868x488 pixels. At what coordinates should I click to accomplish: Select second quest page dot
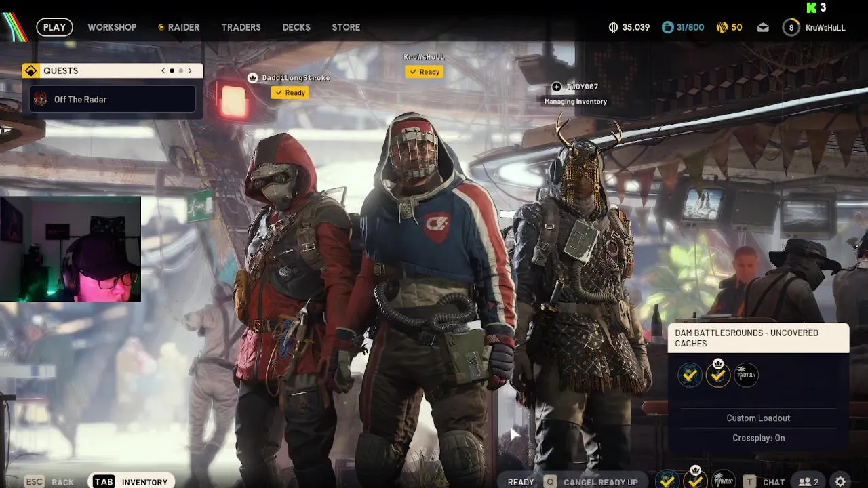pyautogui.click(x=180, y=70)
